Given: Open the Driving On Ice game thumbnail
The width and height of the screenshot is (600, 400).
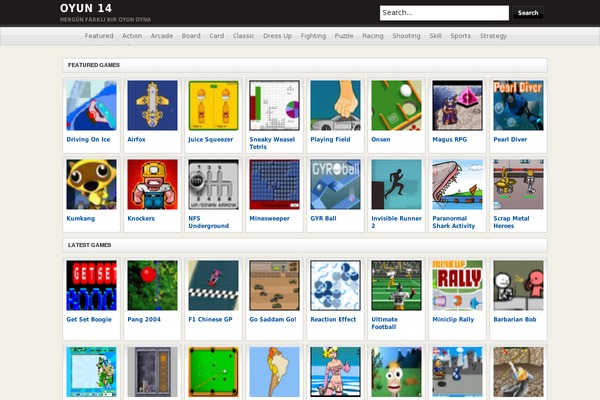Looking at the screenshot, I should 91,106.
